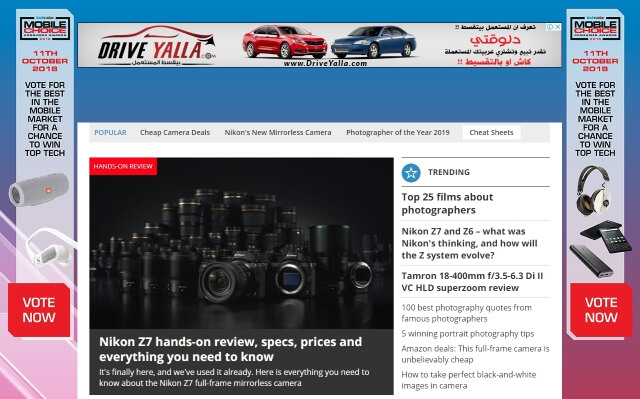
Task: Open 100 best photography quotes link
Action: [467, 313]
